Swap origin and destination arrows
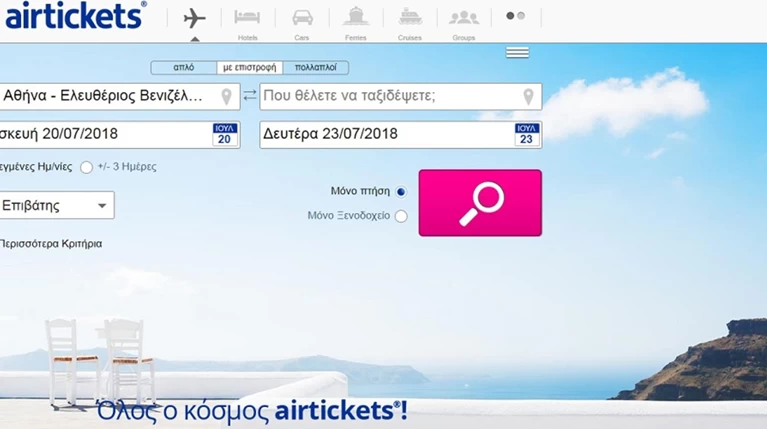The height and width of the screenshot is (429, 767). (250, 95)
